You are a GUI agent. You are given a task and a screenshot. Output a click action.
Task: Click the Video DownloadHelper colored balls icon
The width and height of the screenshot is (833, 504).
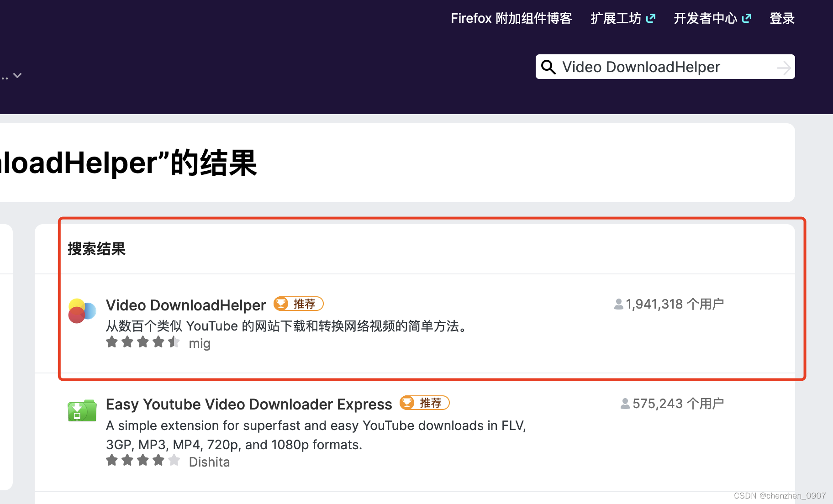(x=82, y=311)
